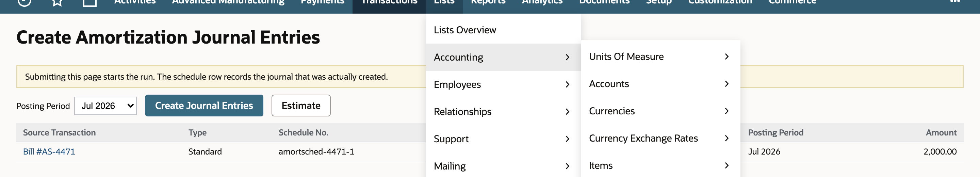Open the Advanced Manufacturing tab
This screenshot has width=980, height=177.
(x=228, y=3)
